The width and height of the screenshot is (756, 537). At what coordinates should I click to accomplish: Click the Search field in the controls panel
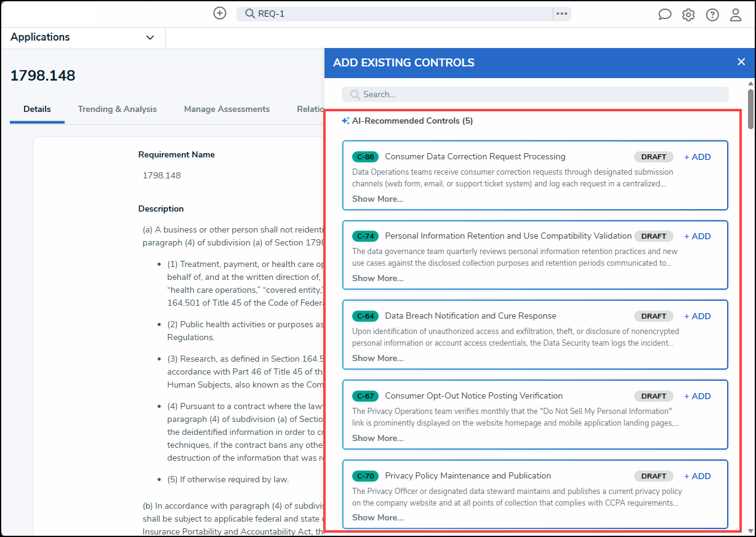coord(535,94)
